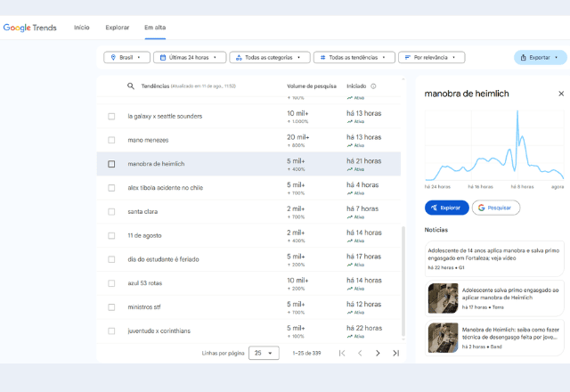The height and width of the screenshot is (392, 570).
Task: Select the santa clara checkbox
Action: 111,212
